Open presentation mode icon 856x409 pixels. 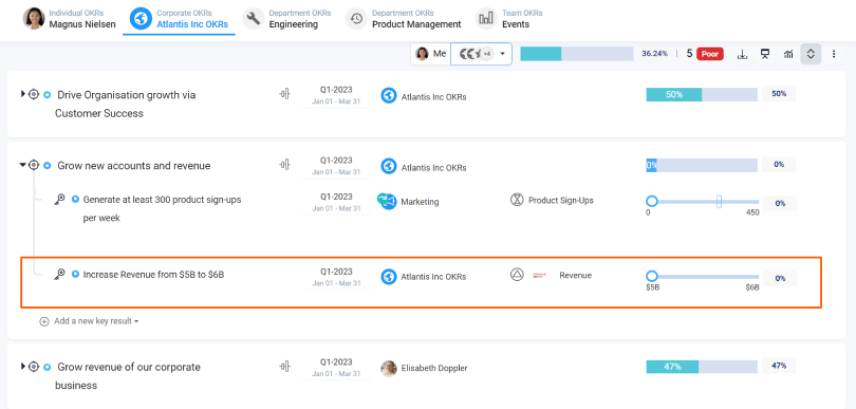tap(765, 54)
